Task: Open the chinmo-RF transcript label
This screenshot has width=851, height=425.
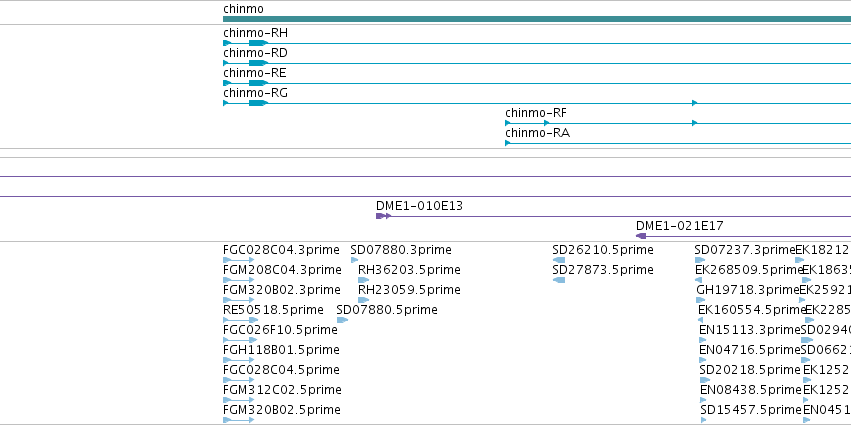Action: [536, 113]
